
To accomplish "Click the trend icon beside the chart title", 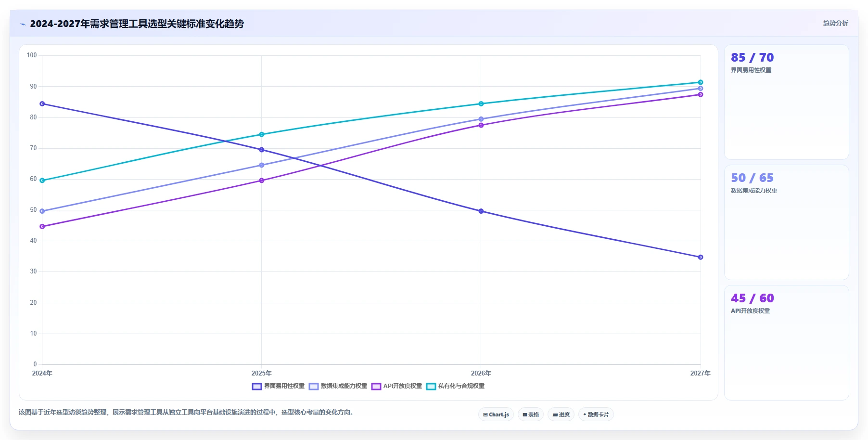I will point(23,24).
